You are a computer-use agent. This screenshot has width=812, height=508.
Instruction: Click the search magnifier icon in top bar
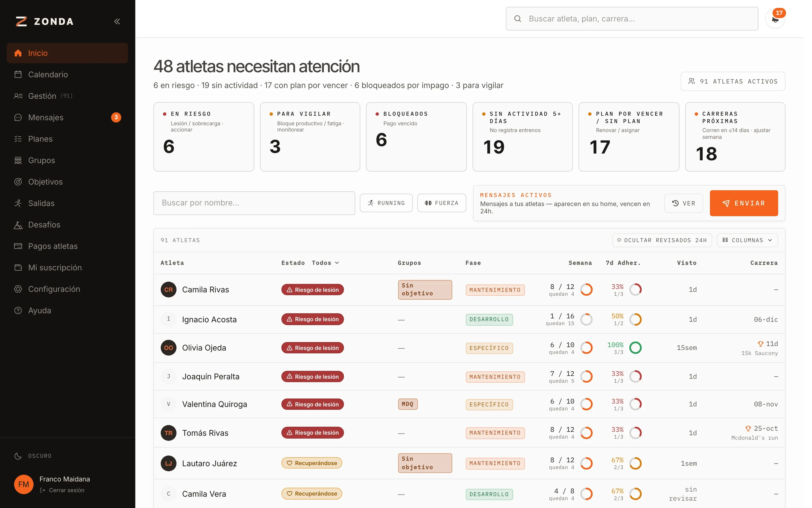point(518,19)
